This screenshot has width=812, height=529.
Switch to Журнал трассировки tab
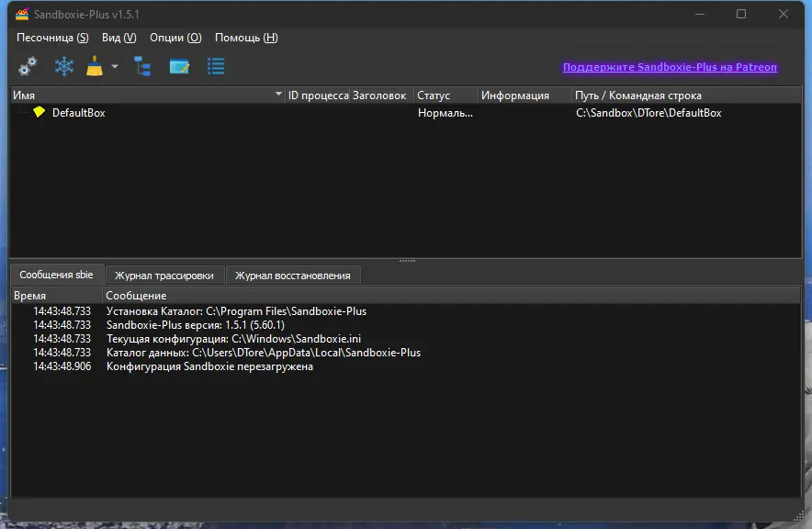164,276
